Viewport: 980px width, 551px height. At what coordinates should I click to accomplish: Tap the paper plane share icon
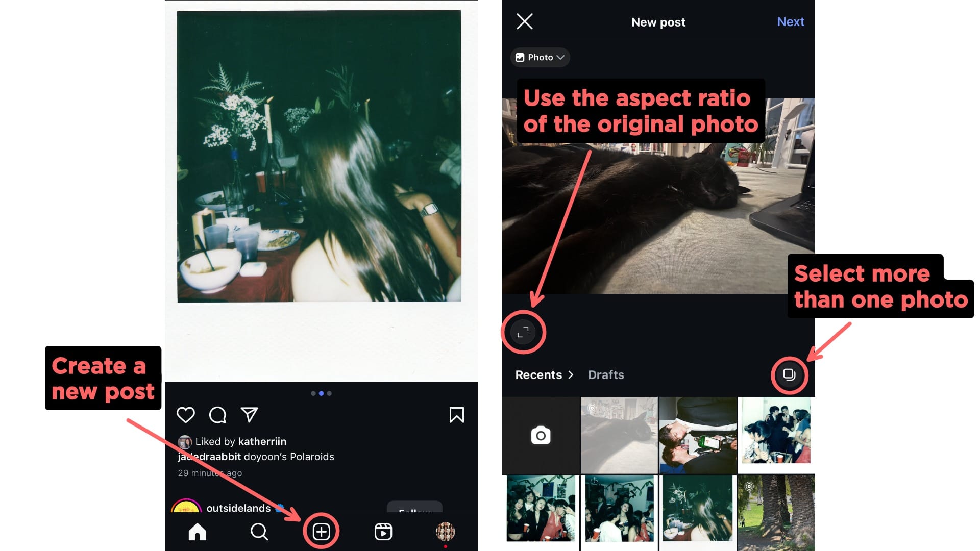pos(249,415)
